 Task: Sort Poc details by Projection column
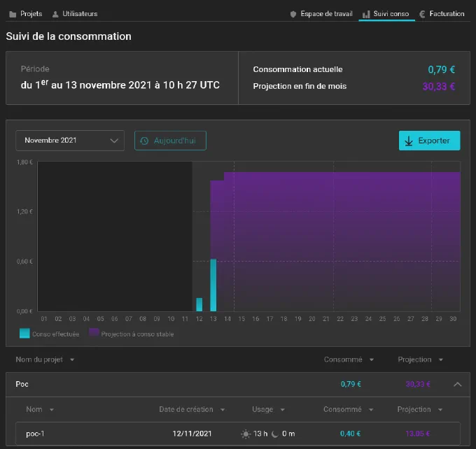pos(420,409)
